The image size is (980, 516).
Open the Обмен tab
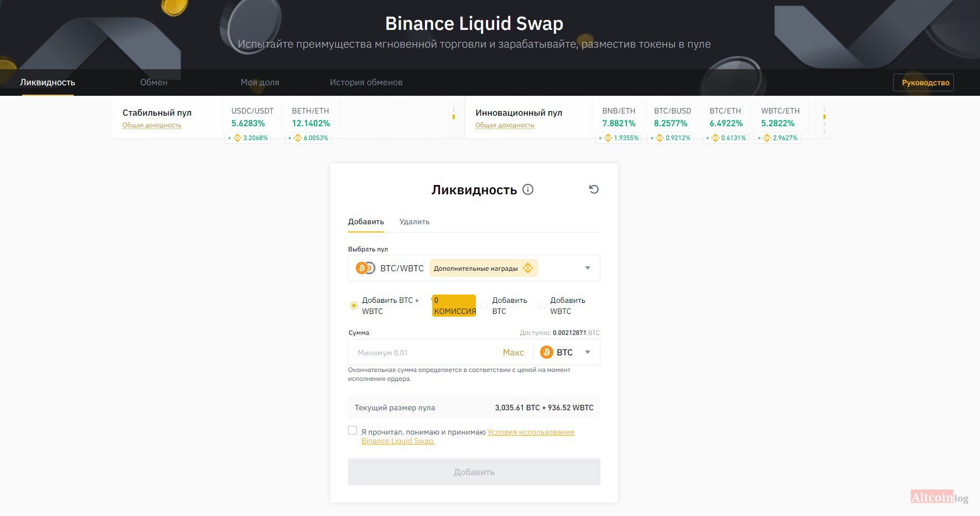154,82
